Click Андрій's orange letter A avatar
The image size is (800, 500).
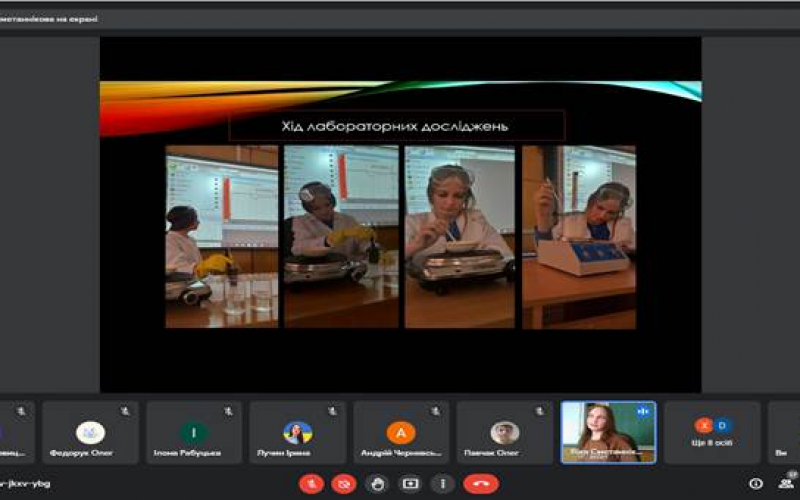pos(401,433)
